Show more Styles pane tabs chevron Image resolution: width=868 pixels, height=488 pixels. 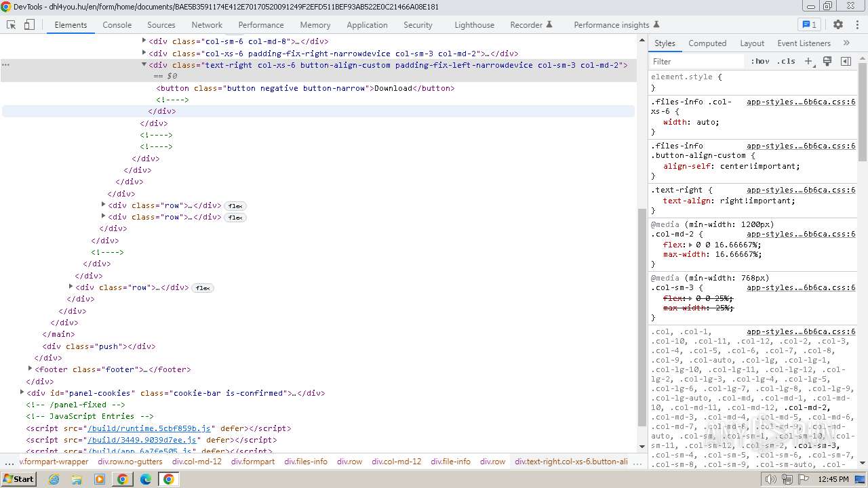846,43
